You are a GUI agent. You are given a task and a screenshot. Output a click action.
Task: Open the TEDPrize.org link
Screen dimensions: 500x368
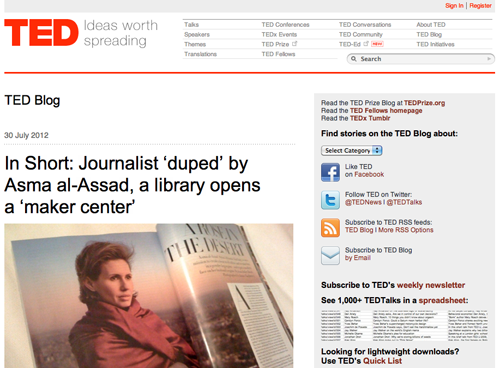(424, 103)
